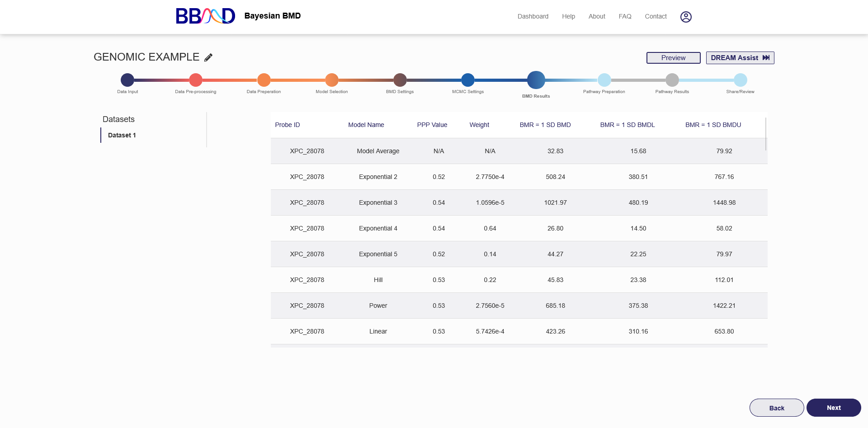Select Dataset 1 in the Datasets list
868x428 pixels.
coord(122,135)
